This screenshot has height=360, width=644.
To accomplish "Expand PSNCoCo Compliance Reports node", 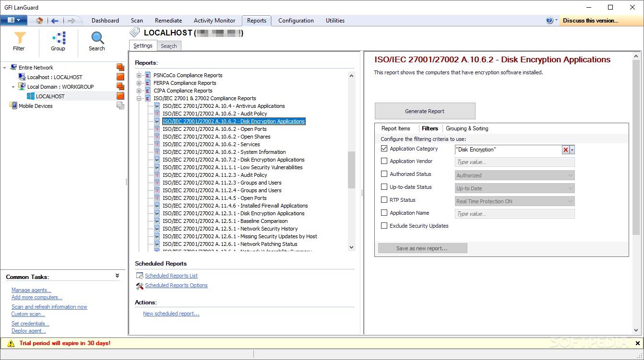I will [x=139, y=75].
